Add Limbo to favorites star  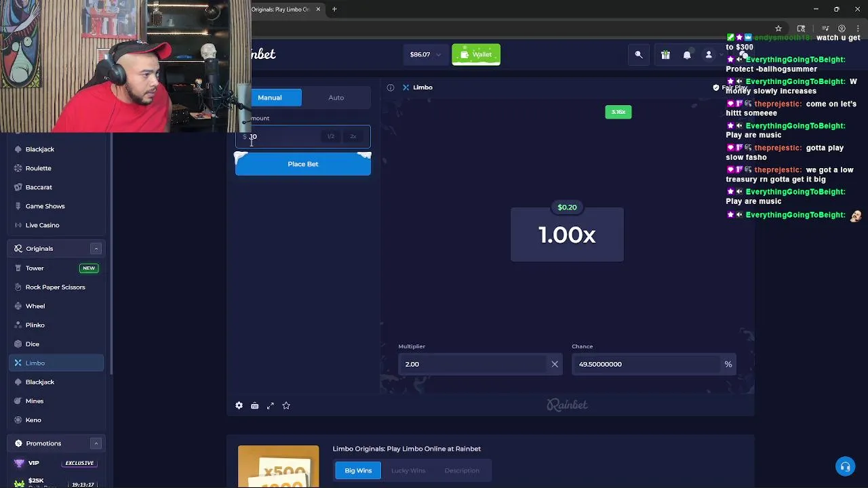286,405
